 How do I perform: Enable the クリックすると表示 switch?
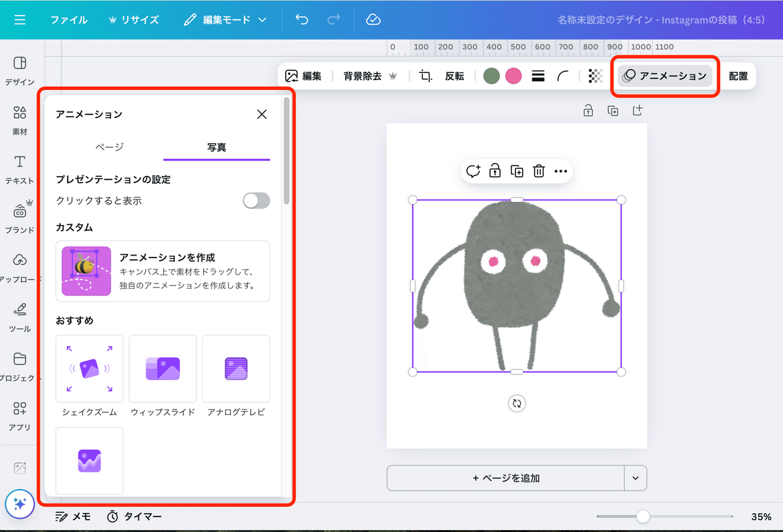[x=256, y=200]
